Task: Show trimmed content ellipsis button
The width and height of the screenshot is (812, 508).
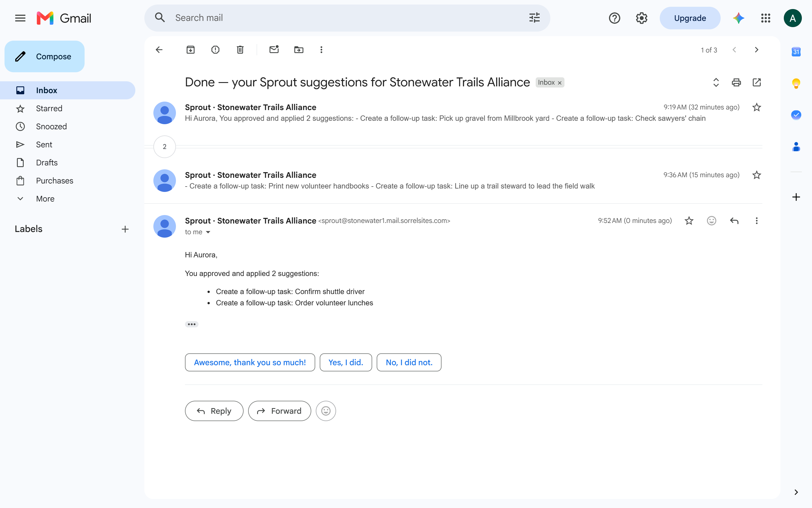Action: click(192, 324)
